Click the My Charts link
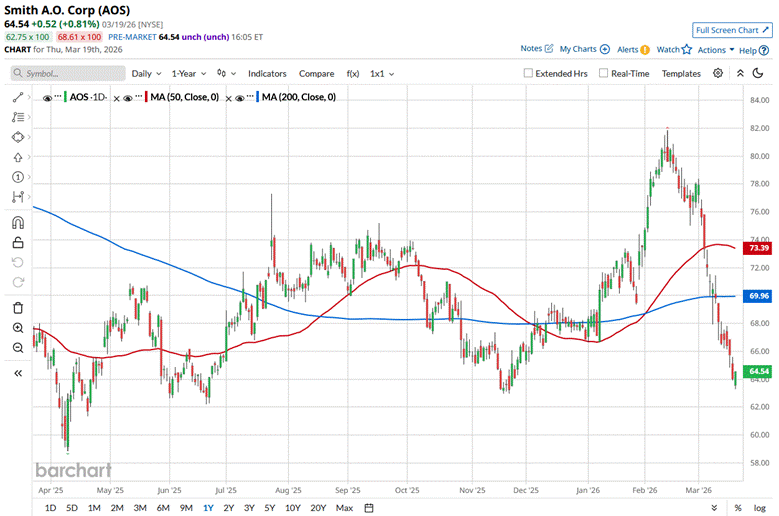 (x=578, y=49)
